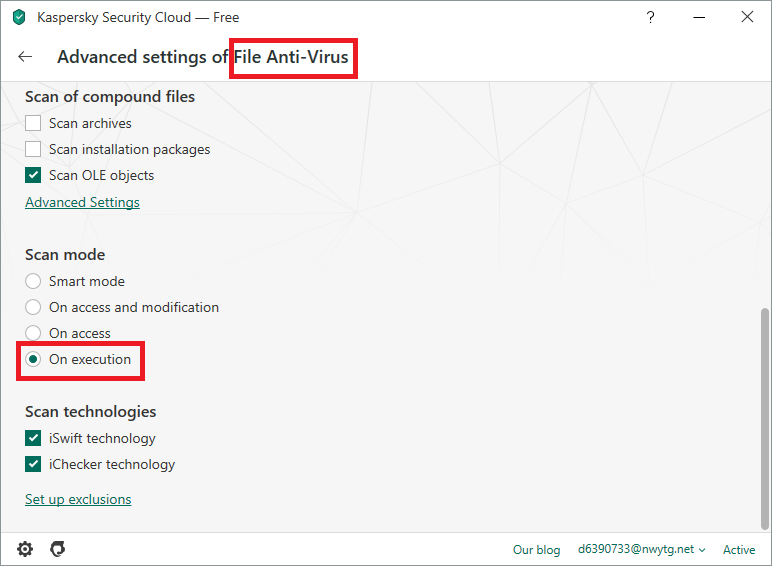Expand the d6390733@nwytg.net account dropdown
772x566 pixels.
[641, 550]
